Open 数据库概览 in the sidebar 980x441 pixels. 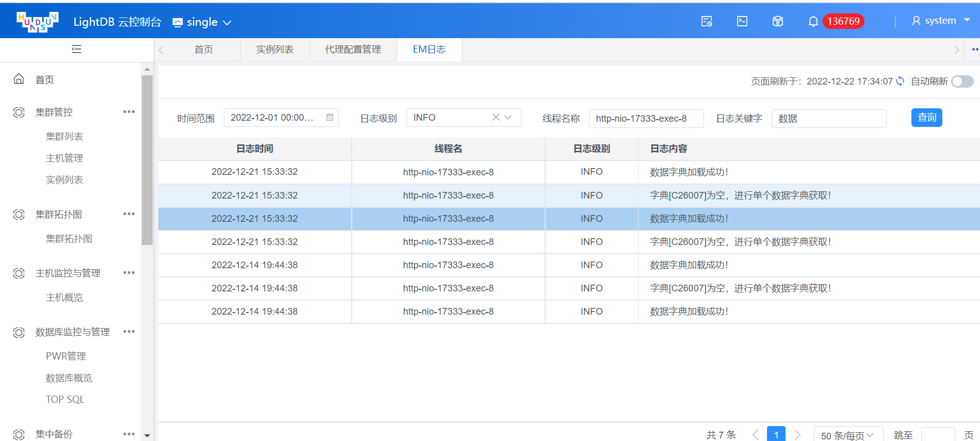click(69, 378)
